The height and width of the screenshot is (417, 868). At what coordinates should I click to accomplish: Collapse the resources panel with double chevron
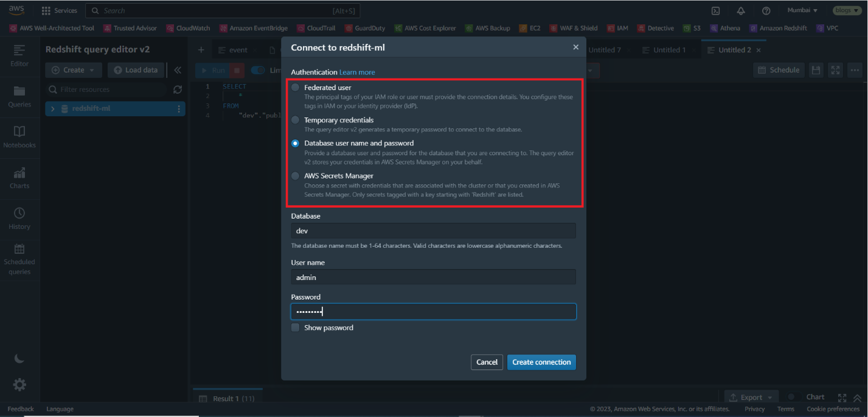[x=178, y=70]
